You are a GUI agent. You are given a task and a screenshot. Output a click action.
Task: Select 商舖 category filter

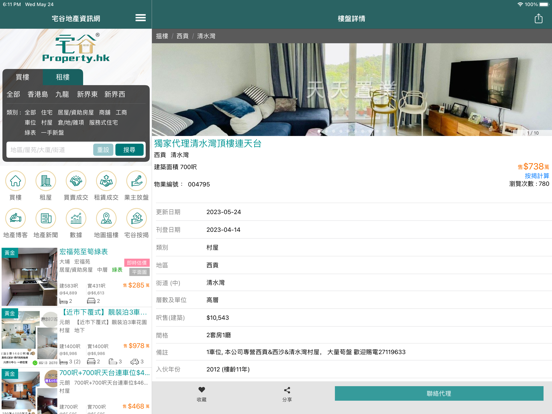(x=105, y=112)
